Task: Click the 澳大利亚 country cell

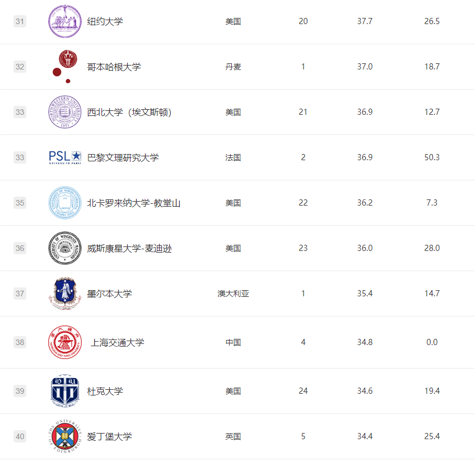Action: pyautogui.click(x=233, y=294)
